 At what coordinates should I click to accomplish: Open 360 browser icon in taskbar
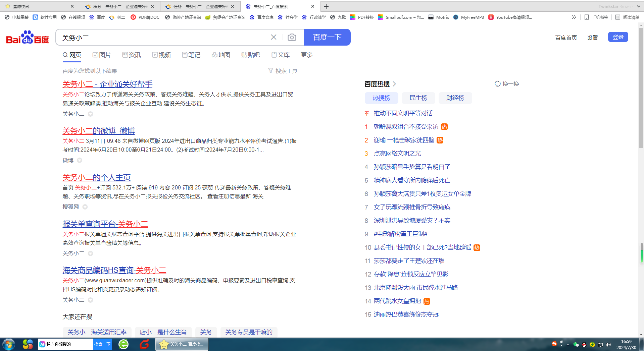pyautogui.click(x=123, y=344)
